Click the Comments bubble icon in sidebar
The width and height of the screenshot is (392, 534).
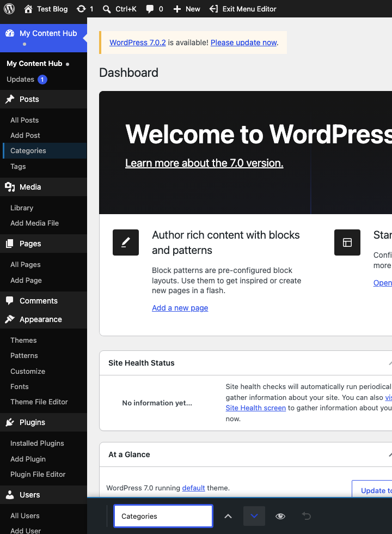tap(10, 301)
